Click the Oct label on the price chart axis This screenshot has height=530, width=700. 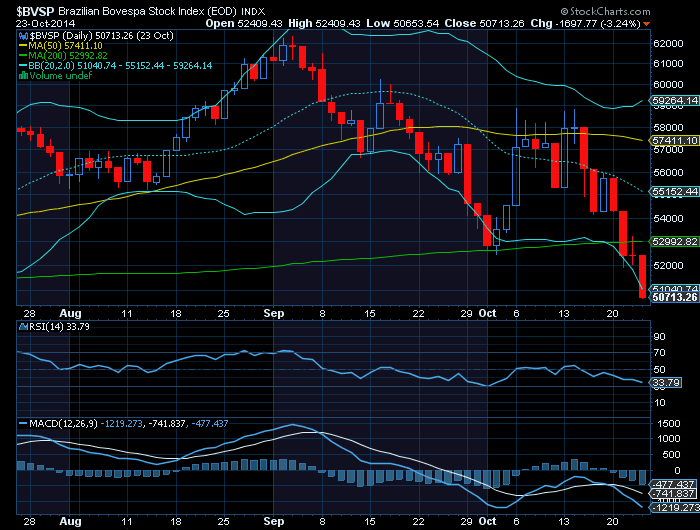487,313
